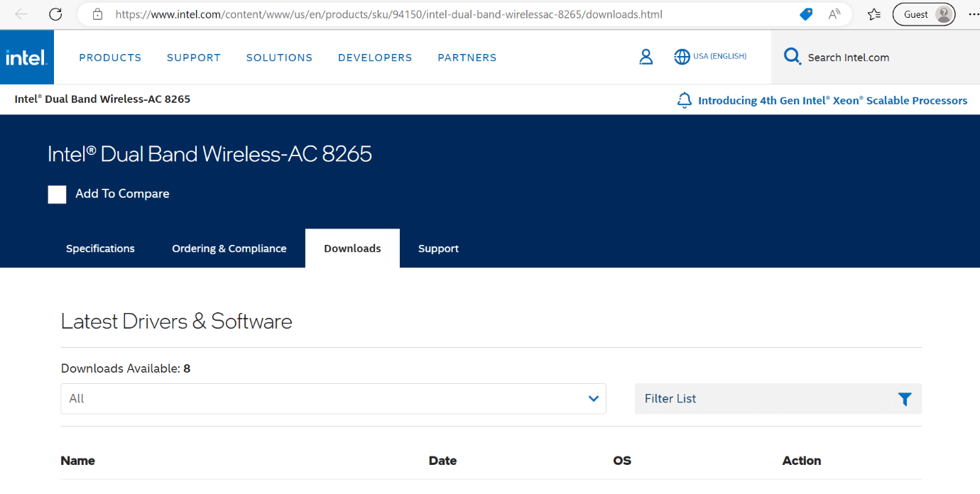This screenshot has height=494, width=980.
Task: Open the Solutions menu
Action: 279,57
